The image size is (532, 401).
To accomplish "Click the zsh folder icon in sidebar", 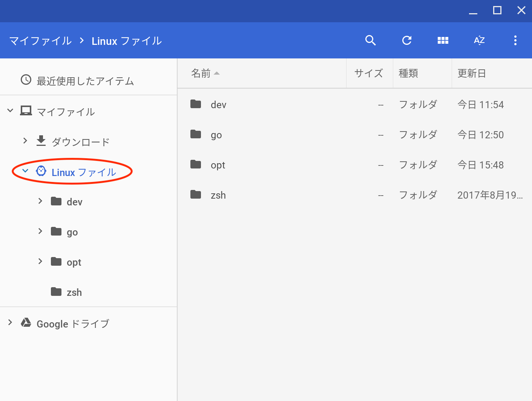I will [x=56, y=292].
